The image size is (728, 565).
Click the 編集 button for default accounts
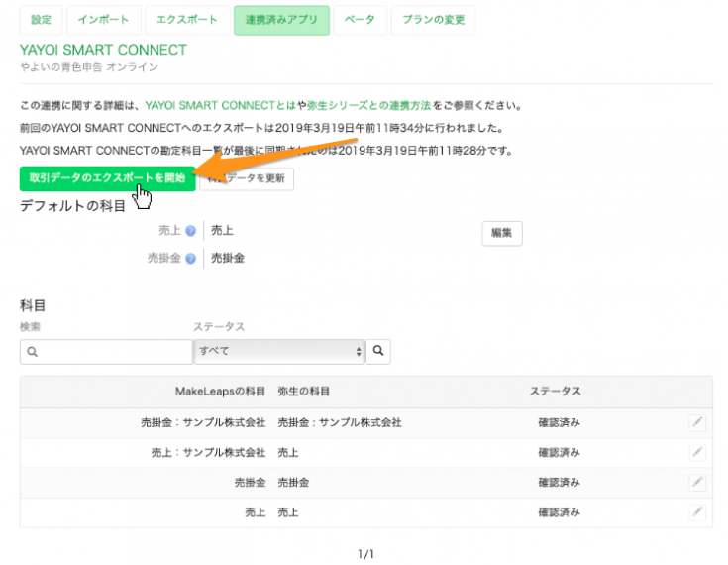click(502, 233)
